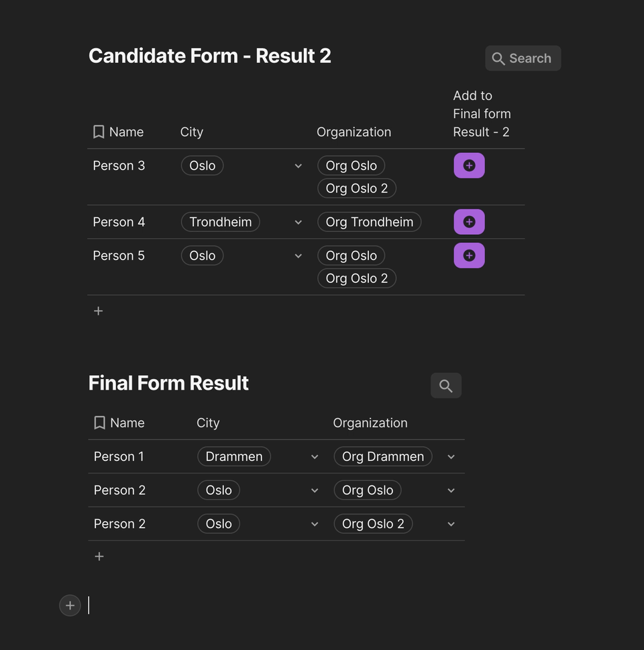Open Organization dropdown on the Org Oslo 2 row
Screen dimensions: 644x650
pyautogui.click(x=451, y=524)
